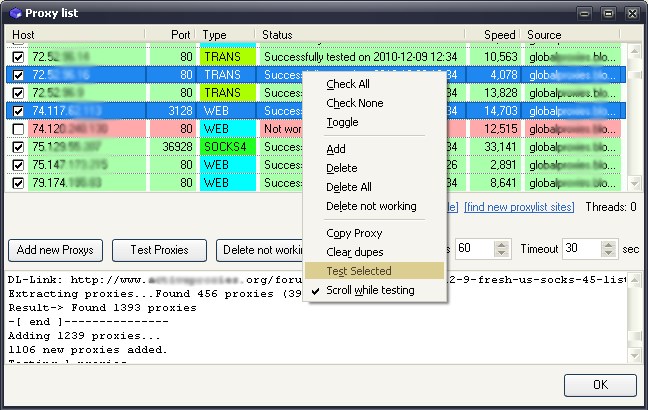This screenshot has width=648, height=410.
Task: Toggle Scroll while testing option
Action: (x=374, y=290)
